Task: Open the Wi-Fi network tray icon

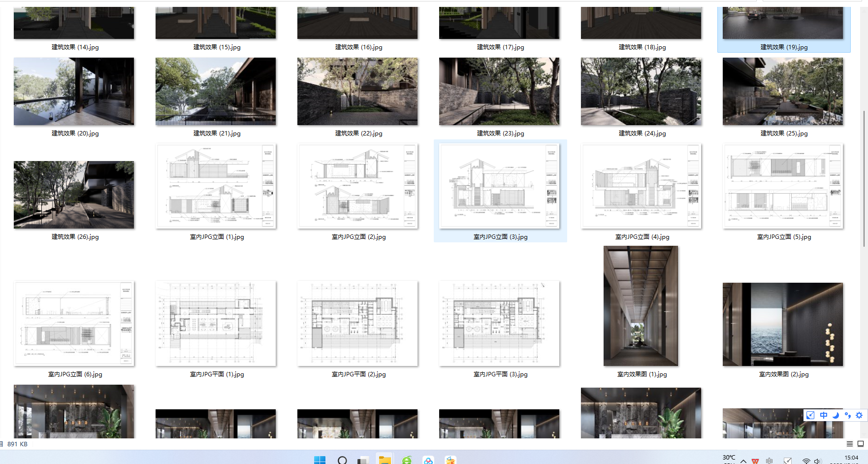Action: [806, 461]
